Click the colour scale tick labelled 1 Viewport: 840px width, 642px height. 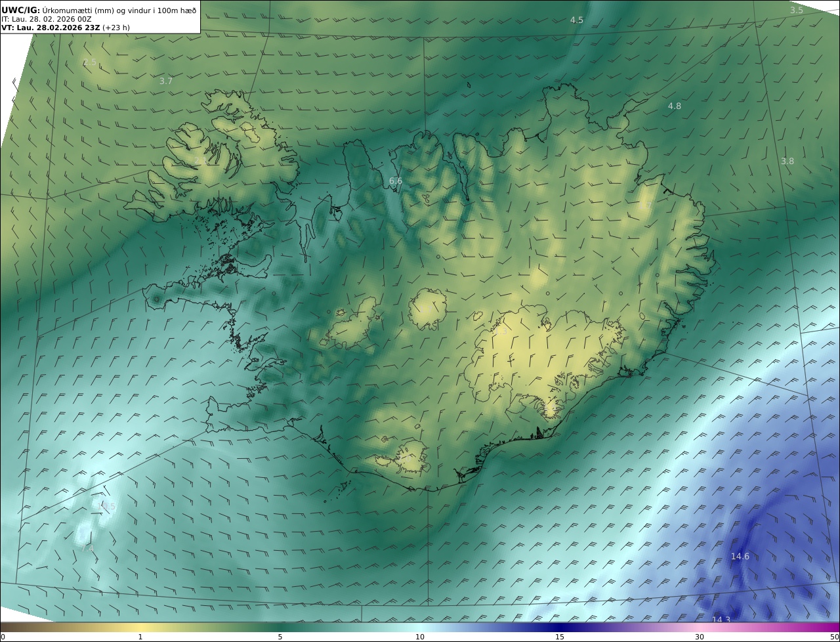point(140,637)
